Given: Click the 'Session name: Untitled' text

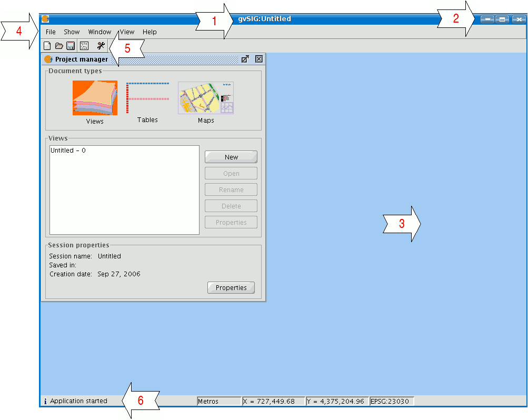Looking at the screenshot, I should [85, 256].
